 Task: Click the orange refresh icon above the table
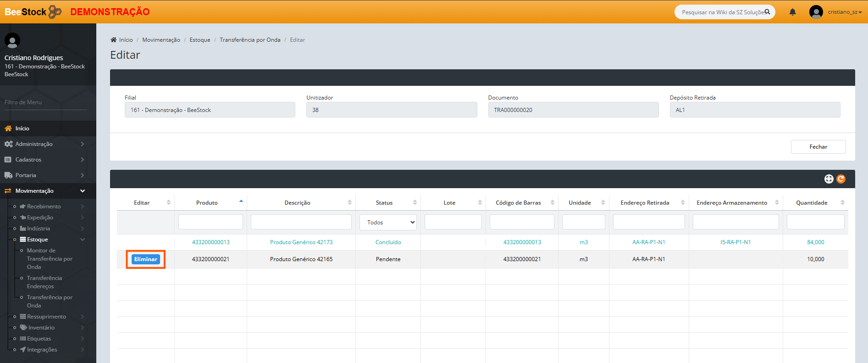tap(841, 179)
